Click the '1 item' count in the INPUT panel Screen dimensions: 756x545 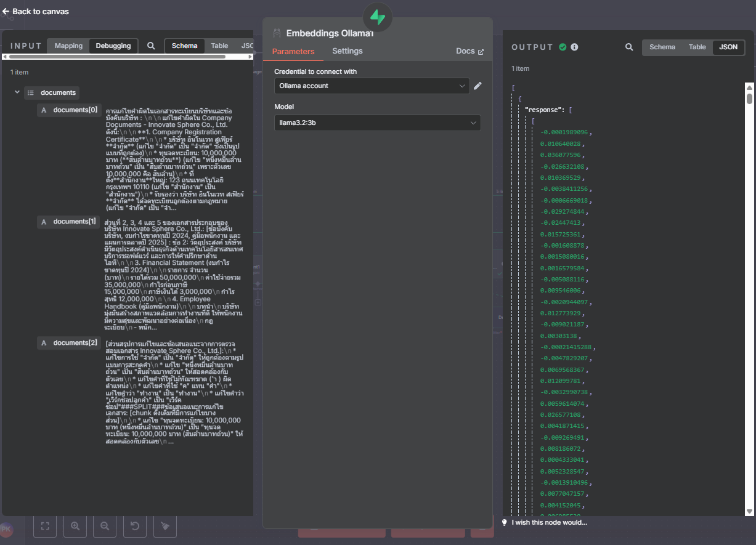(x=20, y=72)
